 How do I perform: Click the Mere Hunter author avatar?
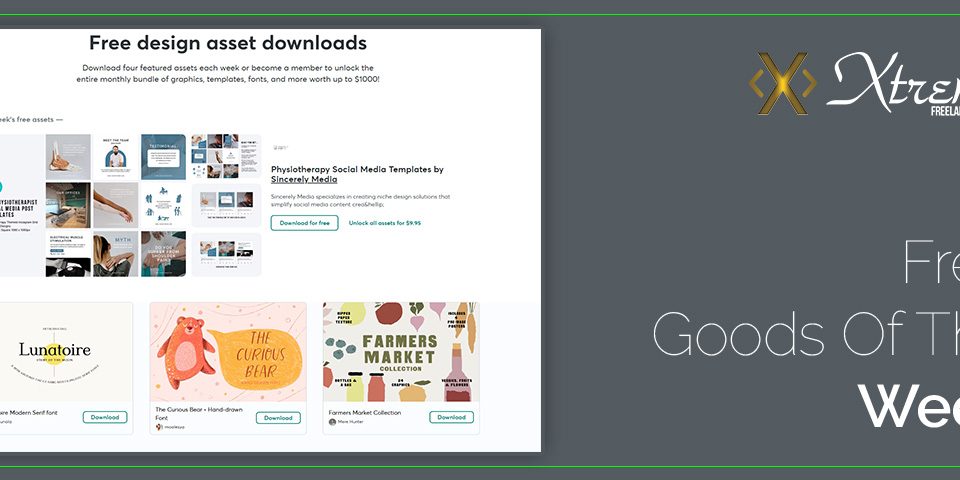(332, 422)
